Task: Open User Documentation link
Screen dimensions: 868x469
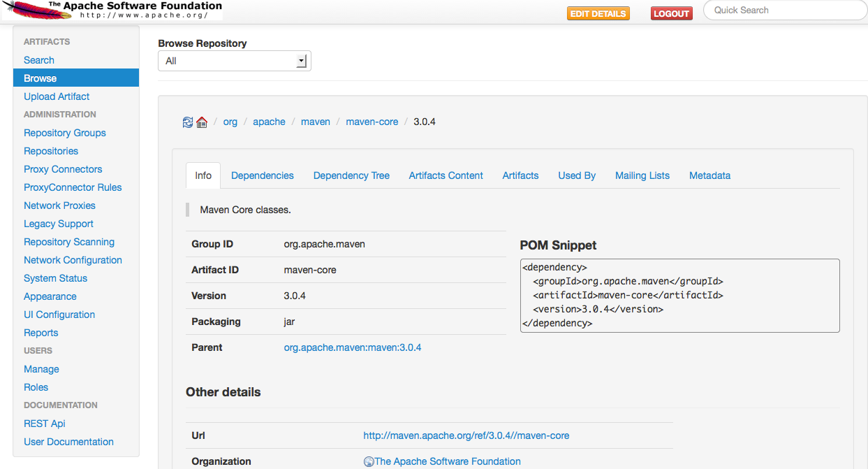Action: 68,442
